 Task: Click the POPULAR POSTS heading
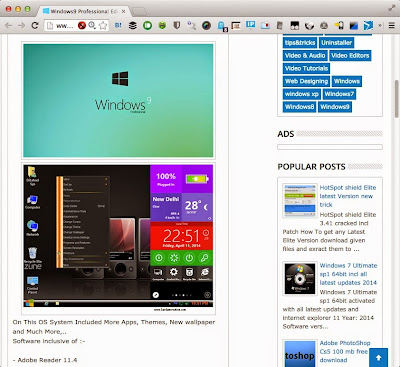(x=311, y=167)
